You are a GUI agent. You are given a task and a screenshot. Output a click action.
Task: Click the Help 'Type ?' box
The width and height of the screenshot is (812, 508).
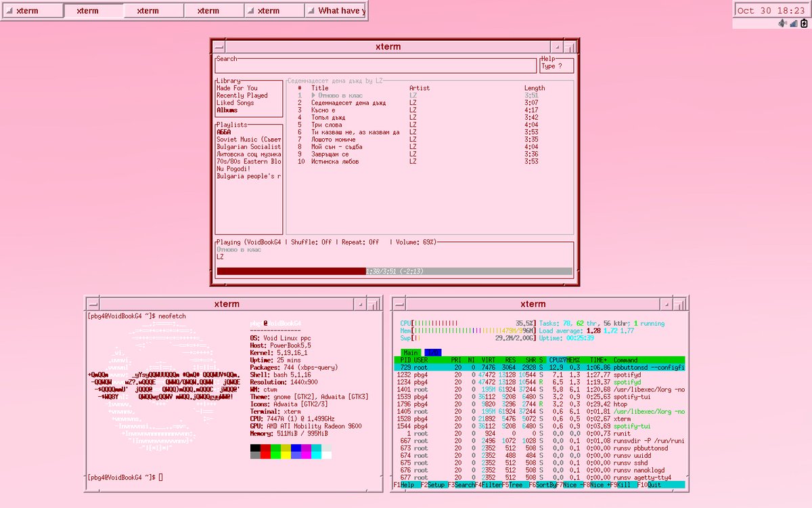(x=556, y=66)
